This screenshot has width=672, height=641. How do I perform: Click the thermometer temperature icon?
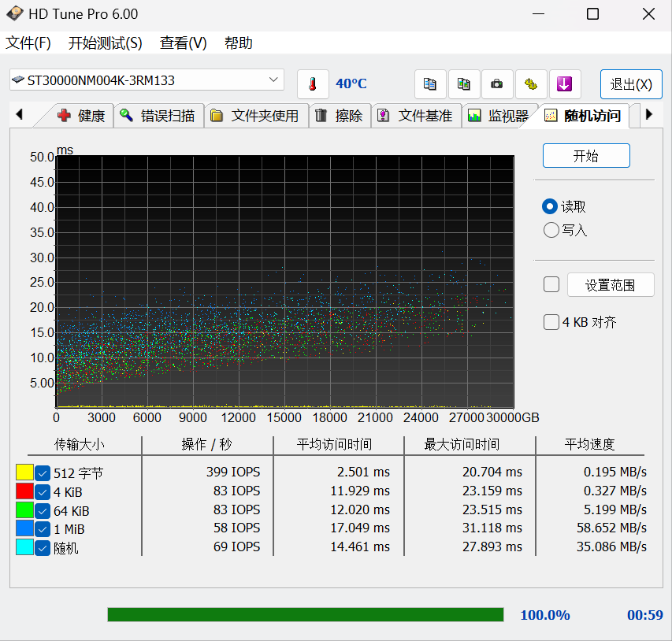point(313,84)
